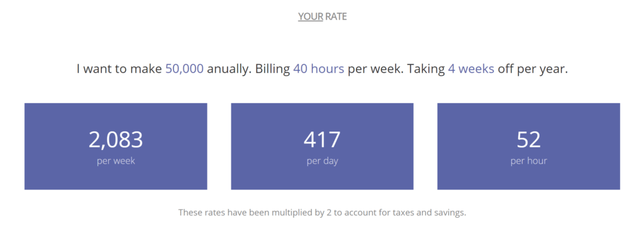The image size is (644, 236).
Task: Select the 2,083 weekly rate number
Action: click(116, 140)
